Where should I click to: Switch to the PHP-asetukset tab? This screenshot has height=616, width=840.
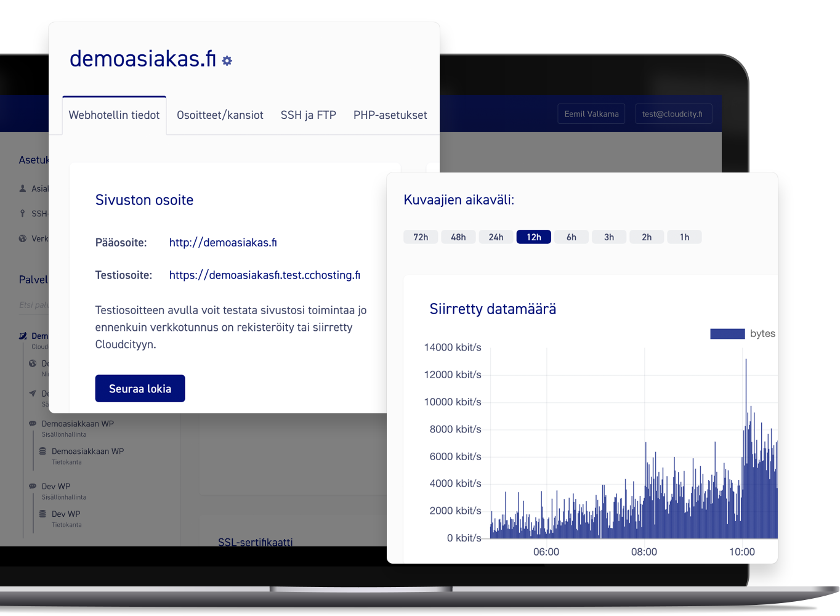pos(390,115)
